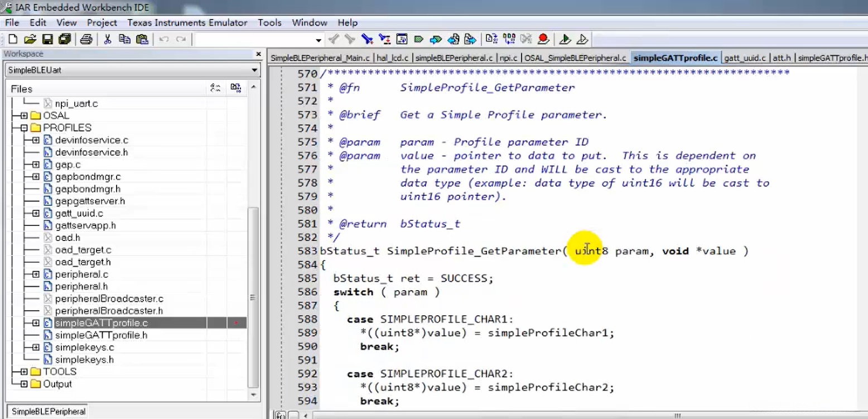Toggle a breakpoint with the red dot icon
Image resolution: width=868 pixels, height=419 pixels.
point(543,39)
